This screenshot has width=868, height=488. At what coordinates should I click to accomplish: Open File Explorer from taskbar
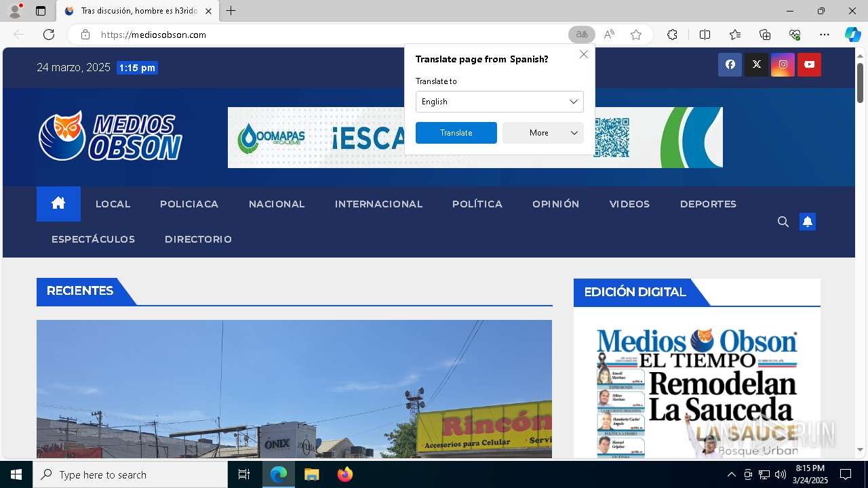coord(311,474)
